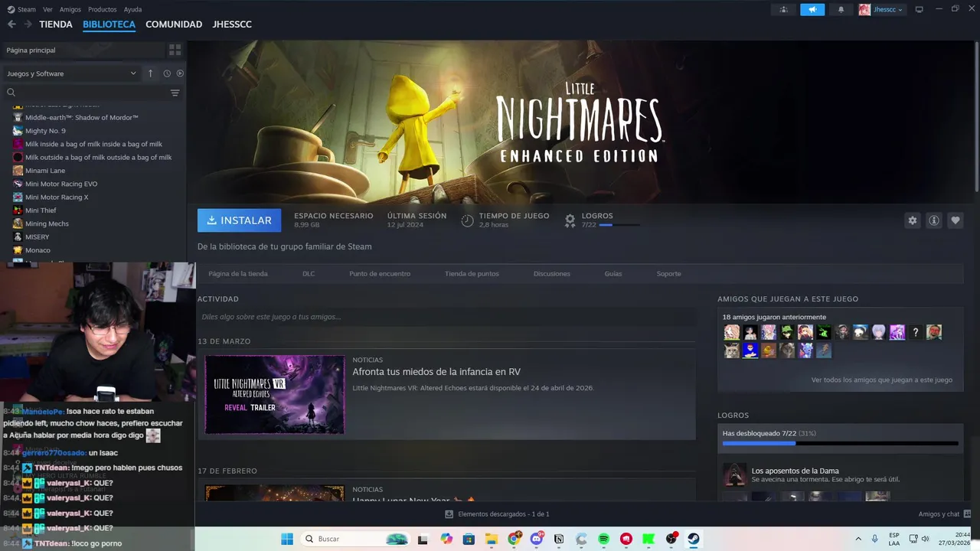980x551 pixels.
Task: Open File Explorer from taskbar
Action: click(x=492, y=539)
